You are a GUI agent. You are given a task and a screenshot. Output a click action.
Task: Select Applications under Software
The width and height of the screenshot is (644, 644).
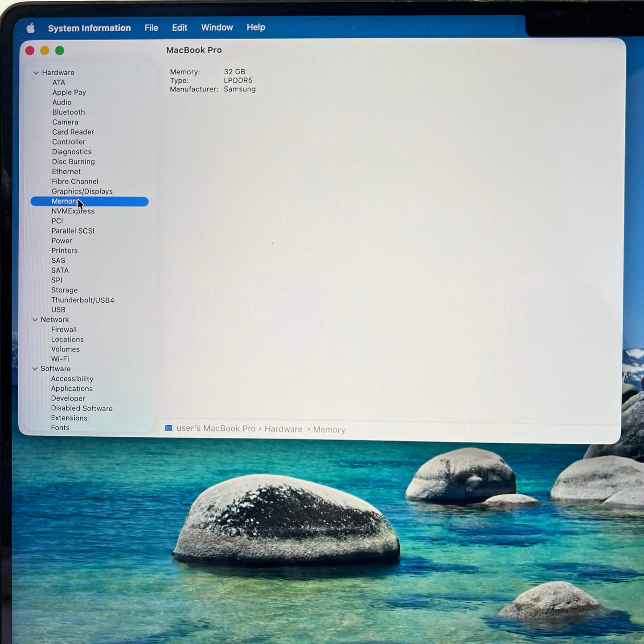72,389
